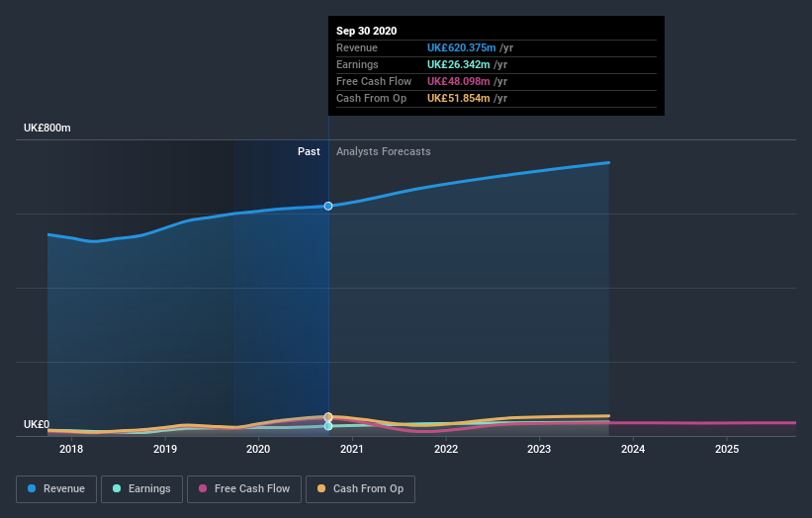812x518 pixels.
Task: Click the Cash From Op data point marker
Action: coord(328,416)
